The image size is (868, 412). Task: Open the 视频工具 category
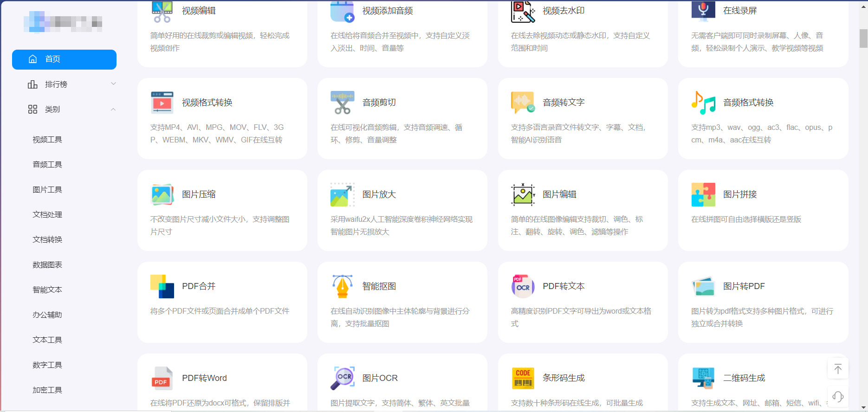[47, 139]
